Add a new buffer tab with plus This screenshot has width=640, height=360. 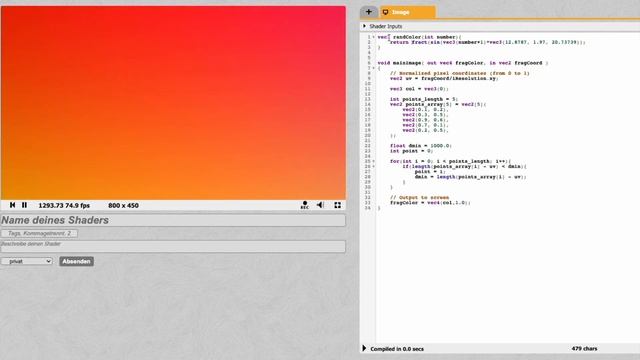pos(369,12)
